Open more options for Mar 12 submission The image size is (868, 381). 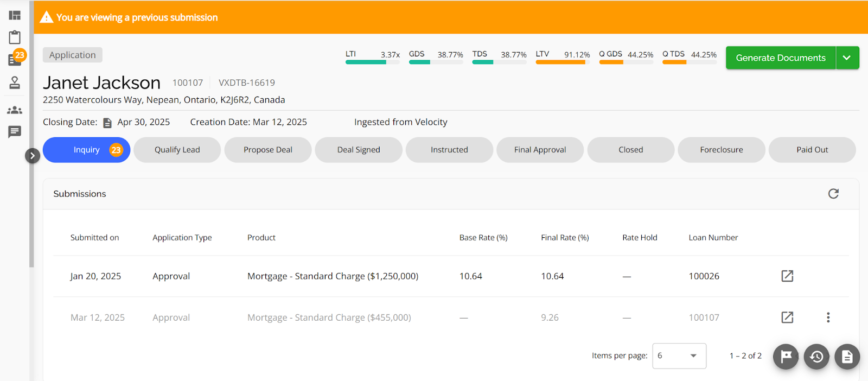pyautogui.click(x=828, y=317)
